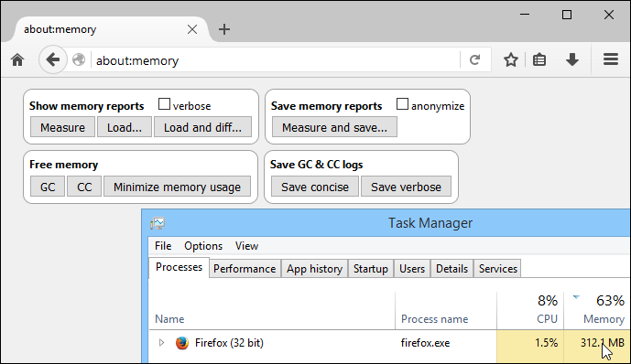Click the globe site identity icon
631x364 pixels.
[x=79, y=59]
